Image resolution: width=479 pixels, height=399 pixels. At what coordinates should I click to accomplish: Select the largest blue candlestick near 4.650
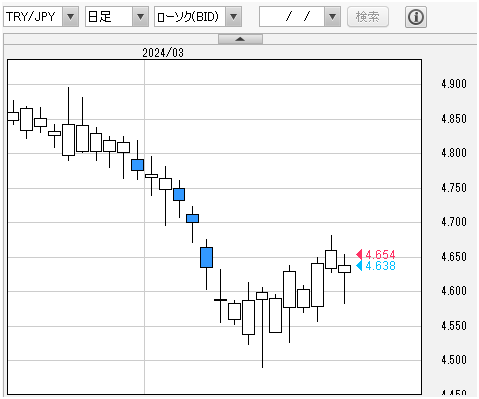pyautogui.click(x=206, y=257)
